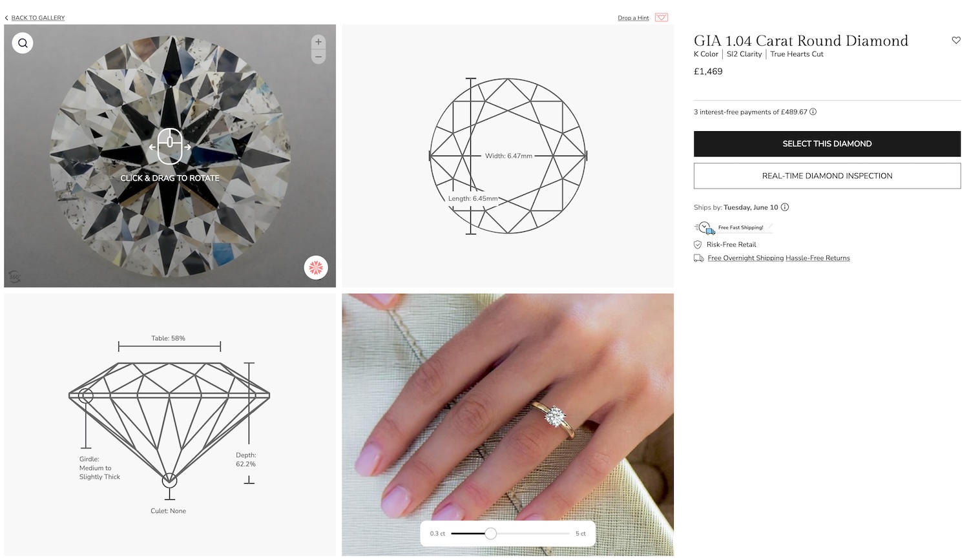This screenshot has width=969, height=560.
Task: Click the Free Fast Shipping badge
Action: [733, 227]
